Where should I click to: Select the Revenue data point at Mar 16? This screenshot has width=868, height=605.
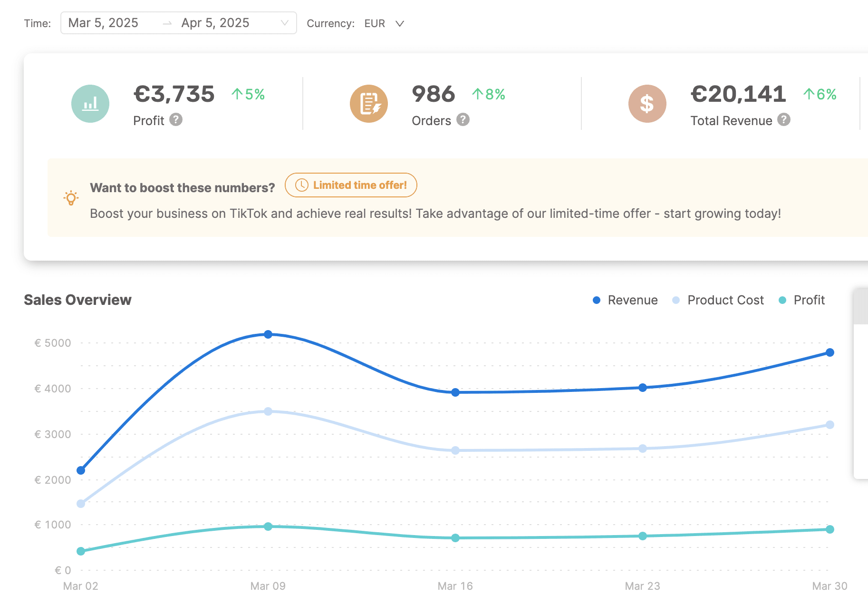point(455,392)
